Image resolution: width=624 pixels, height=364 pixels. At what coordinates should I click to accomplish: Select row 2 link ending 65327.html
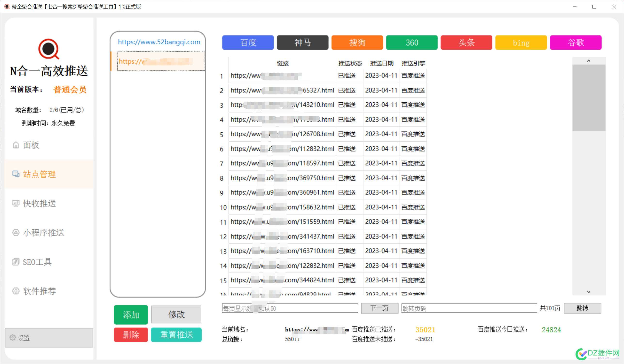282,90
